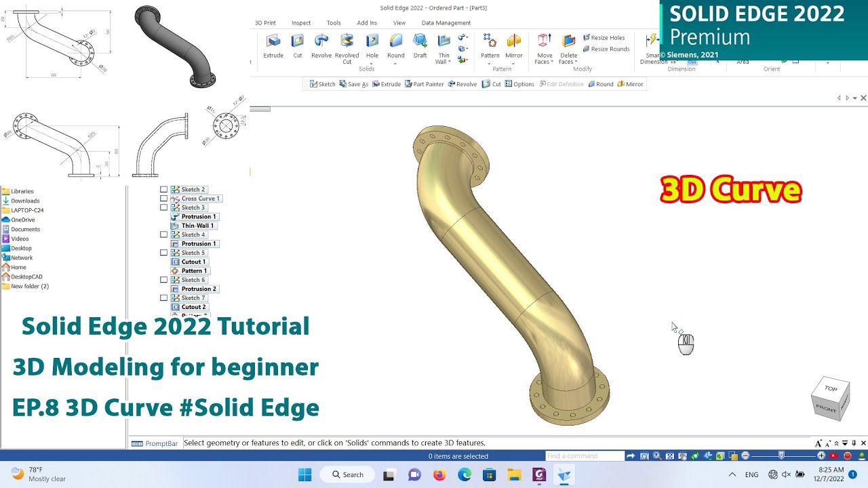Click the Fit view status bar icon
Viewport: 868px width, 488px height.
pos(670,456)
